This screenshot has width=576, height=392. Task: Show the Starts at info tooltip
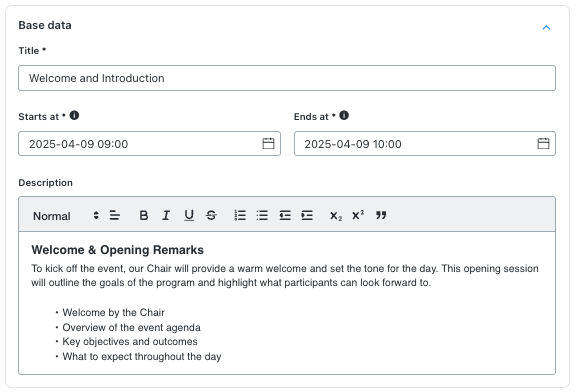pos(74,115)
